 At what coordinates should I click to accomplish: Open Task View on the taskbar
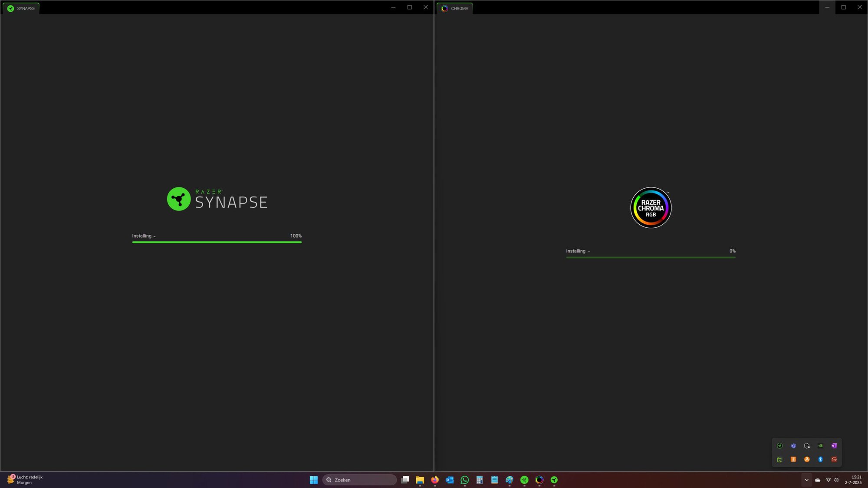(x=405, y=480)
